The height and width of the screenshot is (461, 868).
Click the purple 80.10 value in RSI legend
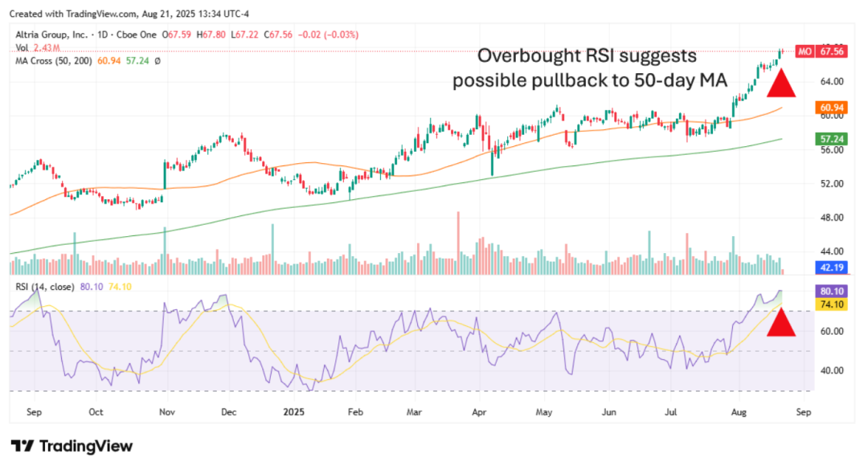click(x=92, y=287)
